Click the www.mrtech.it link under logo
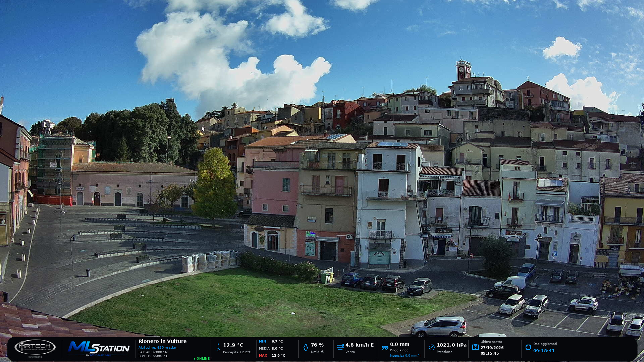The width and height of the screenshot is (644, 362). (x=35, y=357)
